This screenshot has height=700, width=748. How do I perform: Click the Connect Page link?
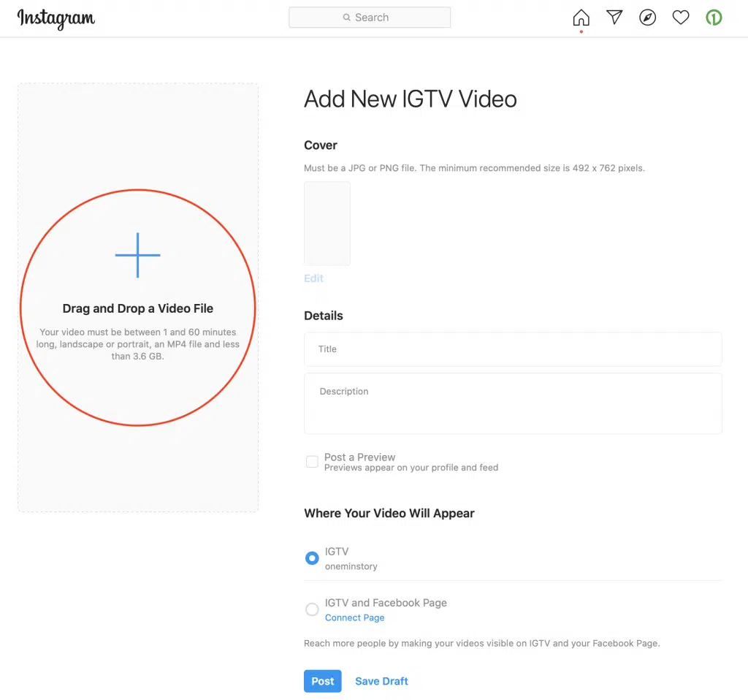tap(354, 617)
